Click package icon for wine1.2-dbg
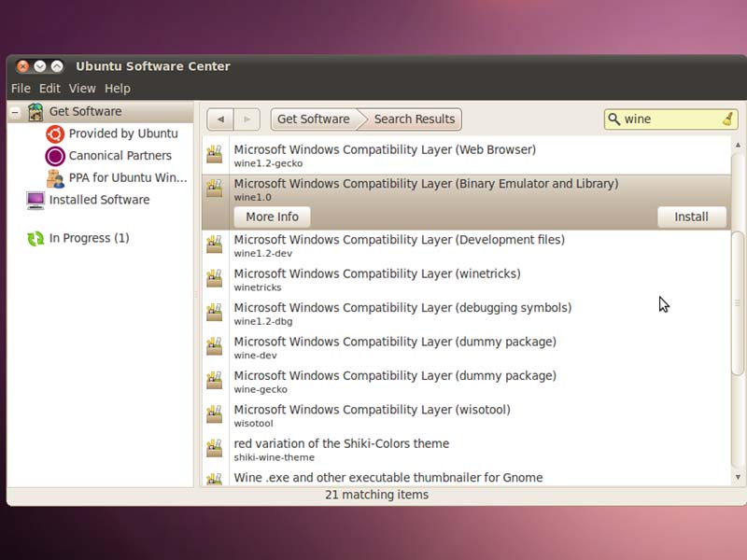Screen dimensions: 747x560 coord(215,313)
